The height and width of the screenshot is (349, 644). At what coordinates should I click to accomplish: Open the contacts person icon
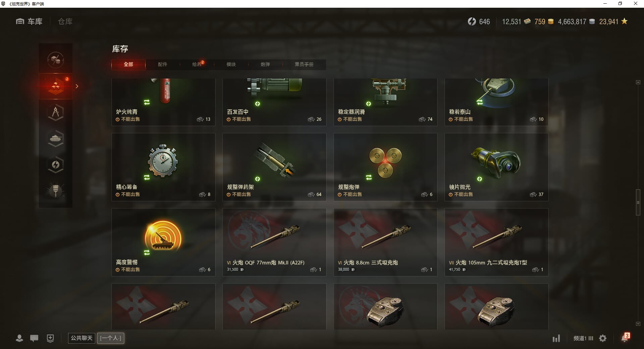(x=19, y=338)
